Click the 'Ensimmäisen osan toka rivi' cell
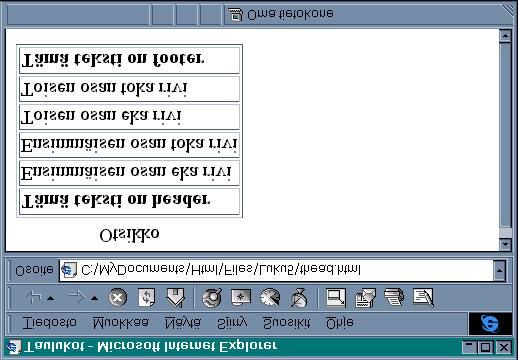Viewport: 518px width, 360px height. (129, 145)
